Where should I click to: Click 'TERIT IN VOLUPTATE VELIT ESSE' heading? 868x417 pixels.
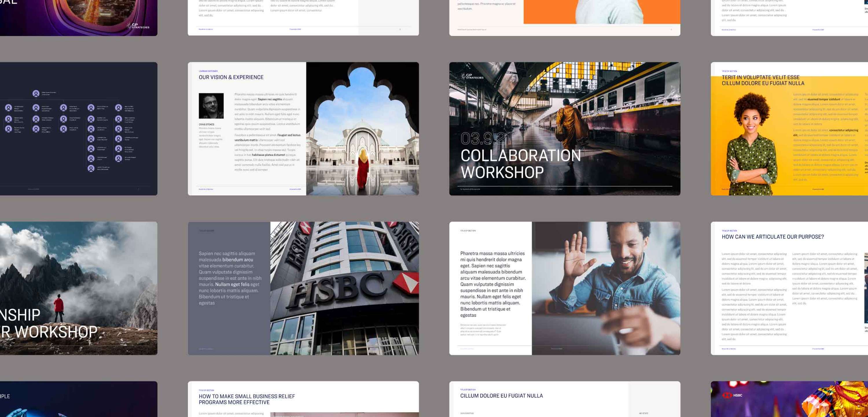click(x=760, y=77)
